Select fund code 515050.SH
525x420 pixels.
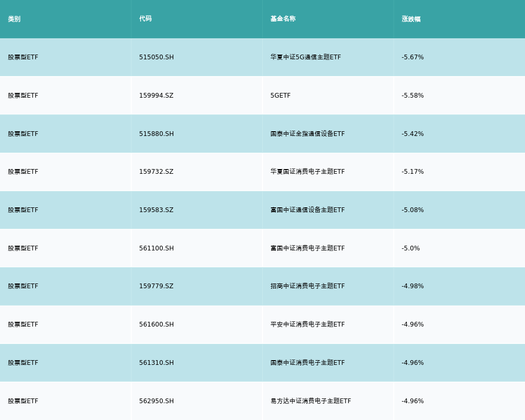coord(156,57)
